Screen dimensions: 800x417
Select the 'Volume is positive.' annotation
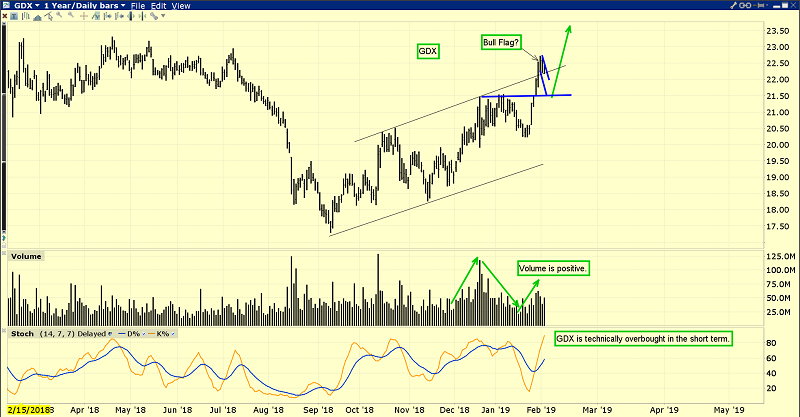553,268
